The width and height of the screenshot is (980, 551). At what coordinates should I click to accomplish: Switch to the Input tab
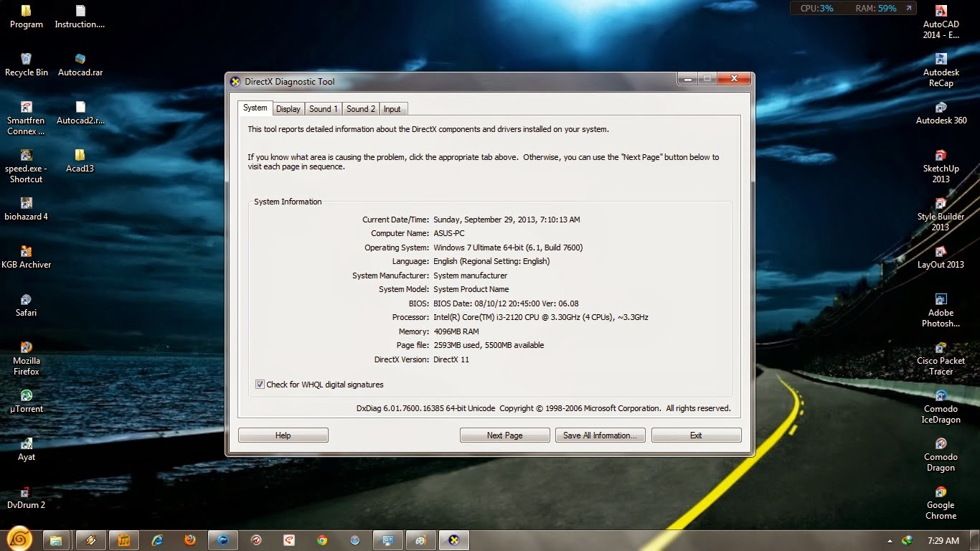tap(392, 109)
